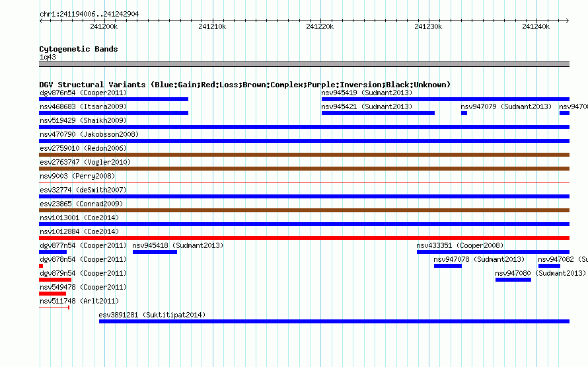Click the blue bar under nsv433351
Screen dimensions: 588x367
tap(493, 252)
